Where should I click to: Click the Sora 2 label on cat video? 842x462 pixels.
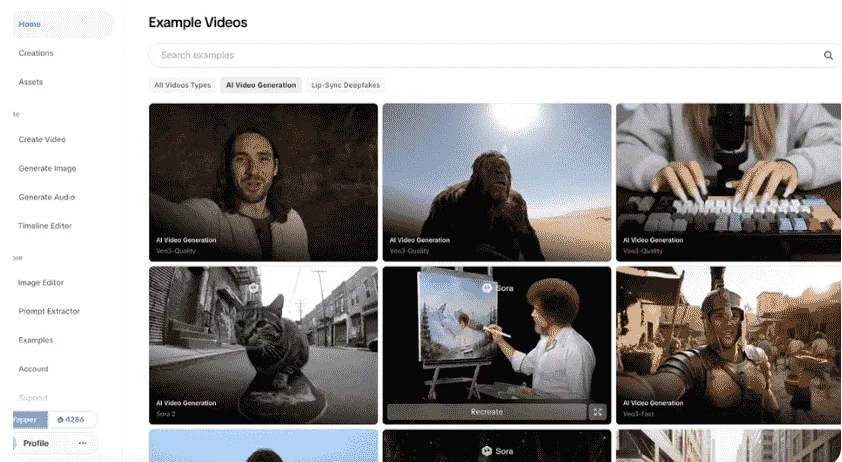point(166,414)
